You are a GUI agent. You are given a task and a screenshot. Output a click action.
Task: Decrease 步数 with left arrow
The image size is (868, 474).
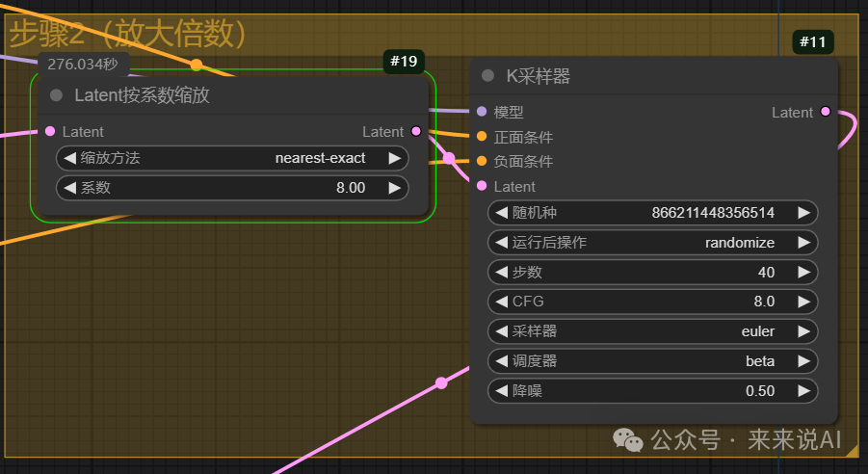click(x=502, y=272)
